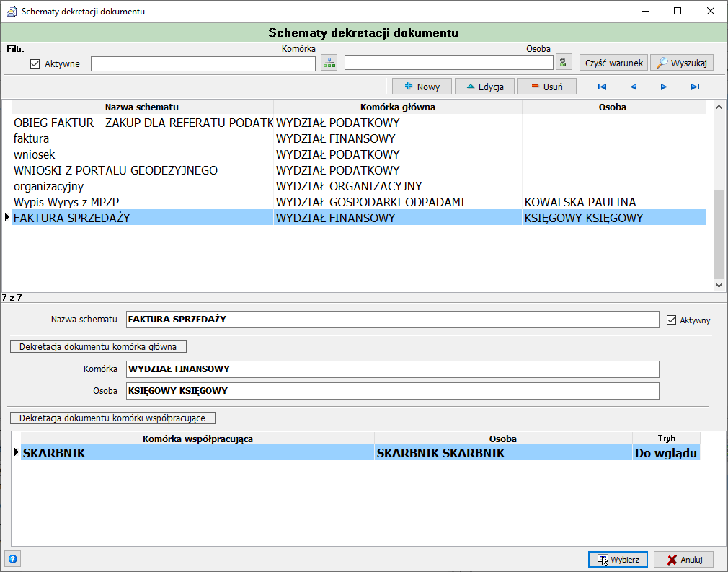
Task: Toggle the Aktywny schema checkbox
Action: point(671,320)
